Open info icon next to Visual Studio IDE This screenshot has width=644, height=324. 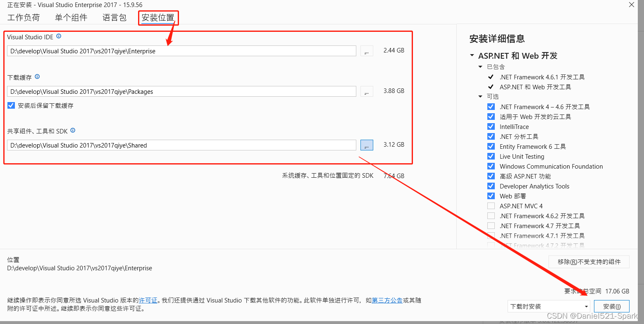click(x=59, y=36)
